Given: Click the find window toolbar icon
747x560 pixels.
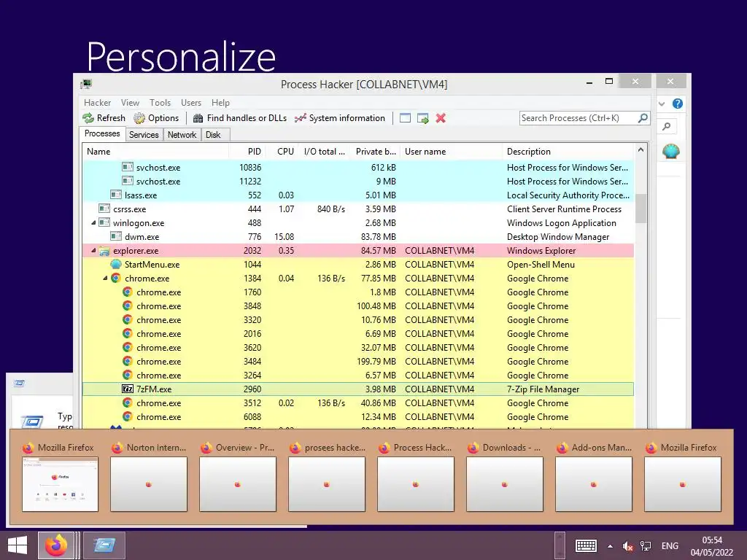Looking at the screenshot, I should 405,118.
